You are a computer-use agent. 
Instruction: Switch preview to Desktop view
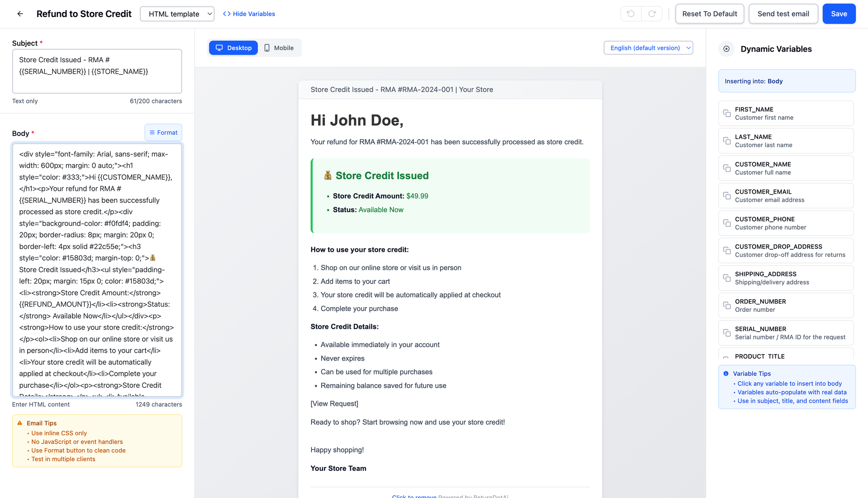tap(234, 48)
